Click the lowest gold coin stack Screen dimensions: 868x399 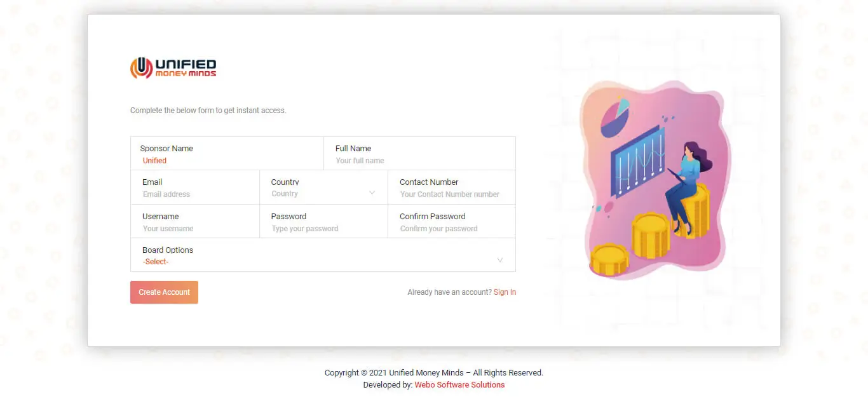pos(609,259)
